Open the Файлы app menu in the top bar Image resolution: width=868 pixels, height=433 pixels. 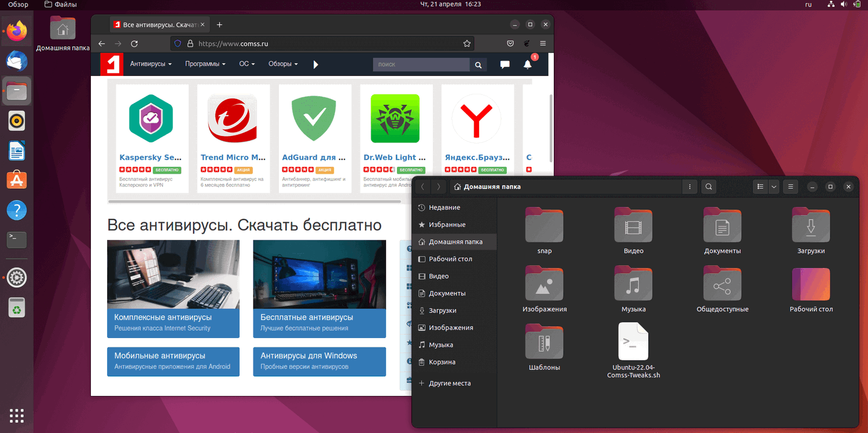(62, 4)
